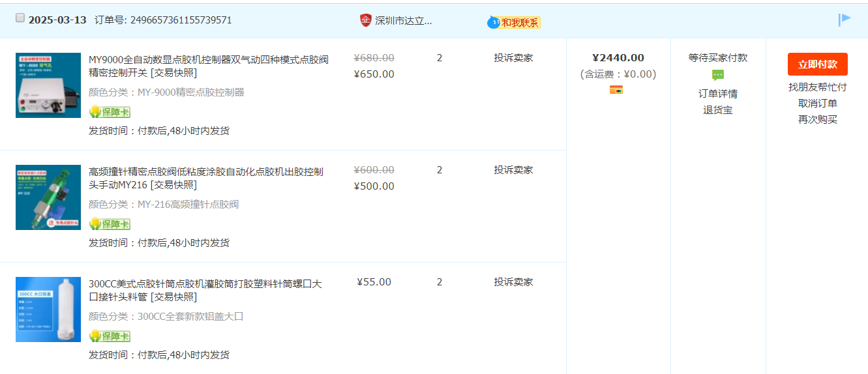This screenshot has width=868, height=374.
Task: Click the red shop badge icon before 深圳市达立
Action: (x=366, y=20)
